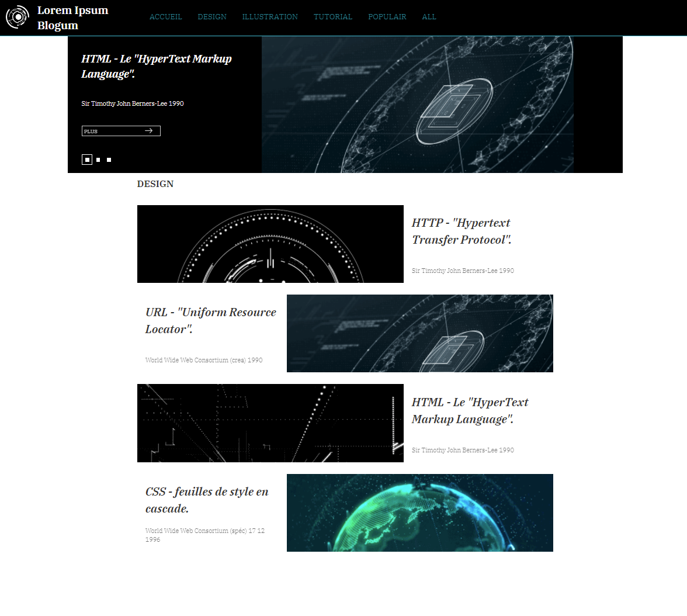
Task: Open the URL article network thumbnail
Action: [419, 333]
